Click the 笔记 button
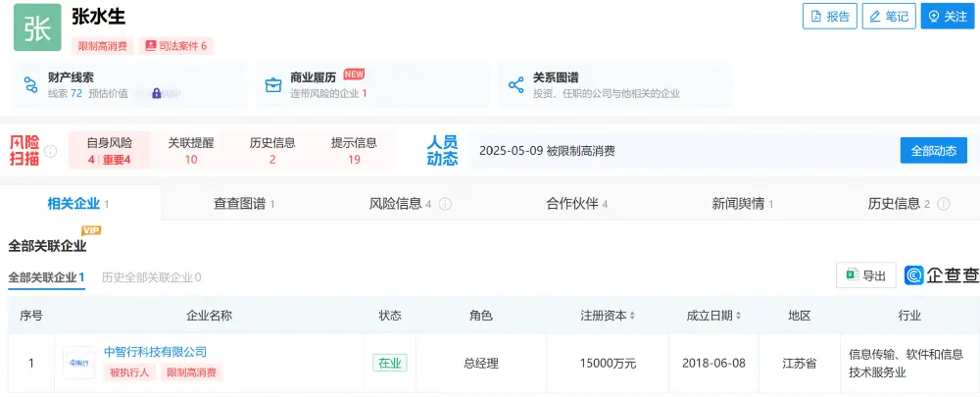This screenshot has height=397, width=980. [x=889, y=17]
